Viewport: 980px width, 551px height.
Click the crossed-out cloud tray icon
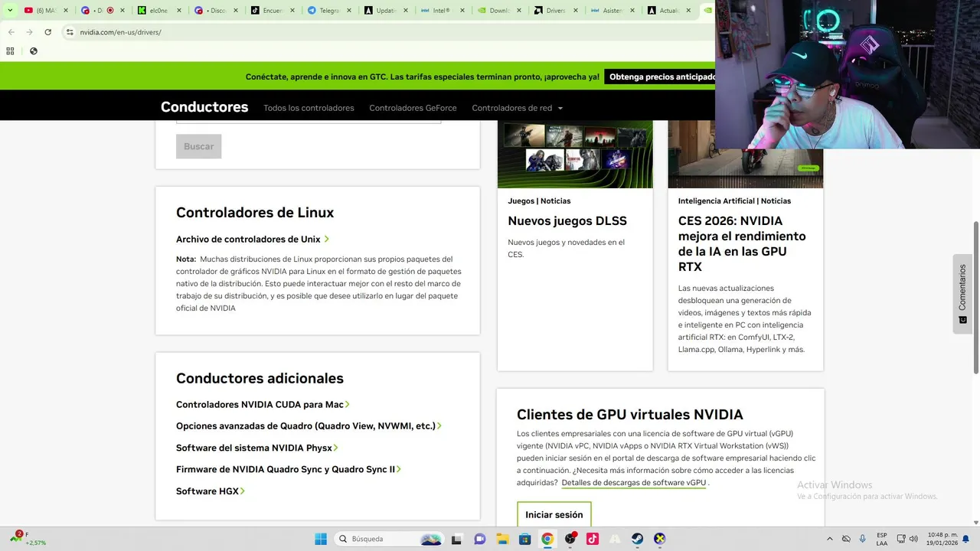tap(846, 539)
